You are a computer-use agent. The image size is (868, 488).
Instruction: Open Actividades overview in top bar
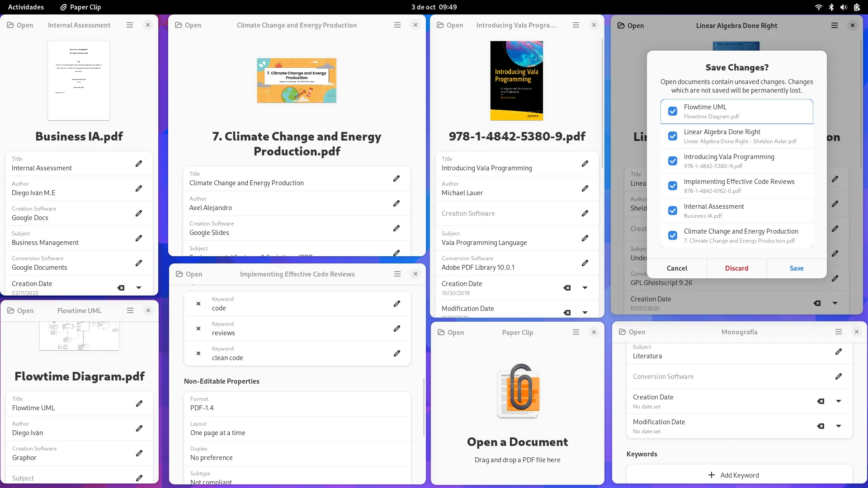(x=26, y=7)
